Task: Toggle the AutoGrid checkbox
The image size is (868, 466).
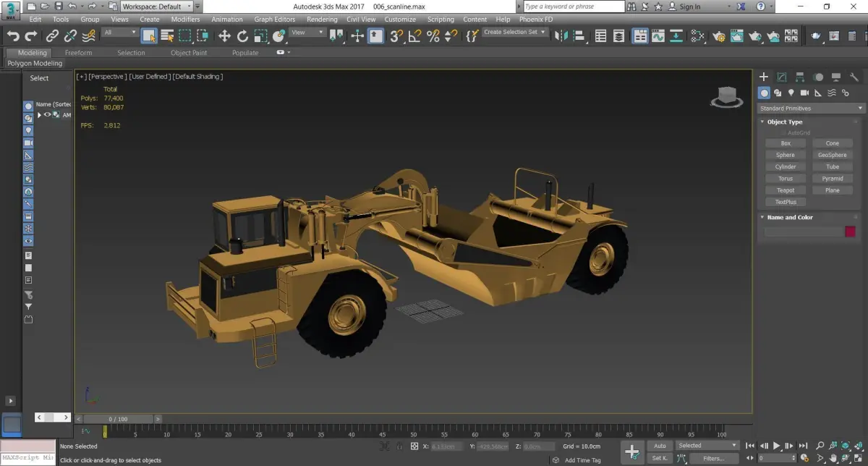Action: [783, 133]
